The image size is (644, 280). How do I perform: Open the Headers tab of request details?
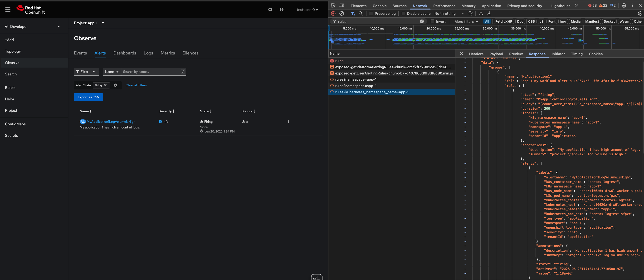476,54
